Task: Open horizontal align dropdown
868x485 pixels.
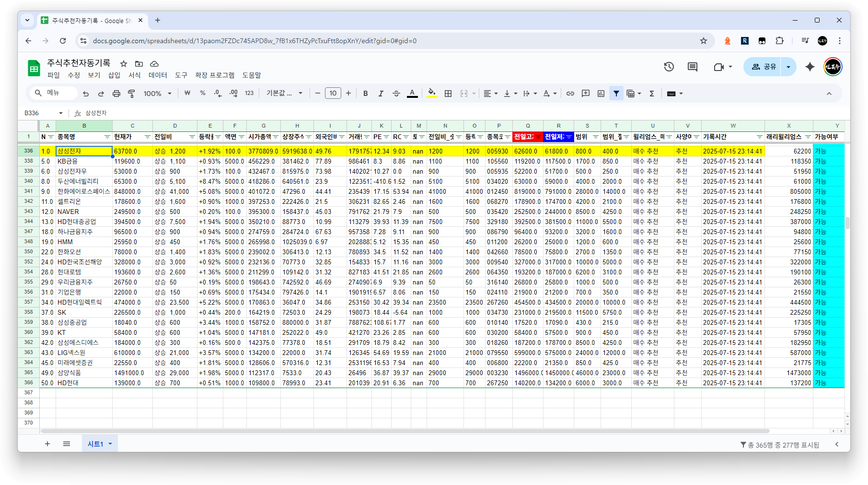Action: [490, 94]
